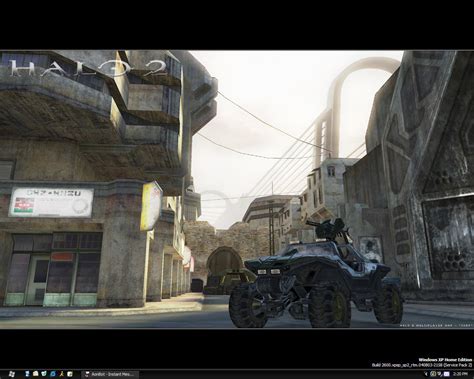Open the Windows Start menu flag button
Screen dimensions: 474x379
12,374
